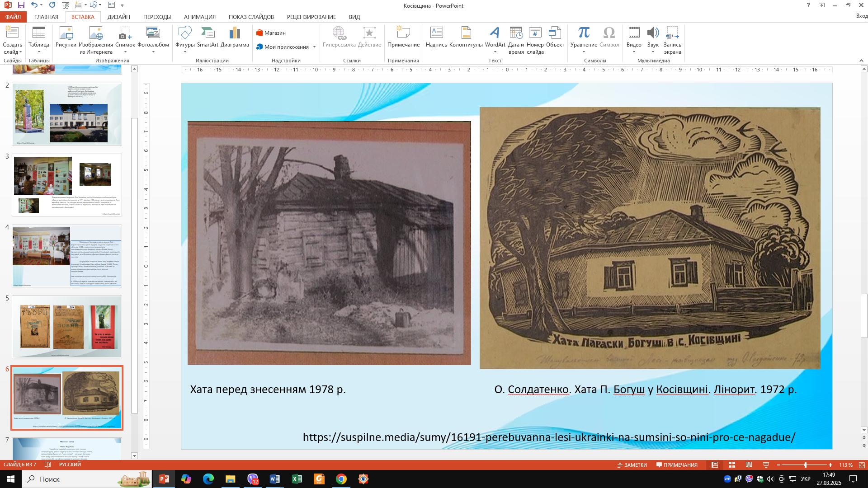Customize the Quick Access Toolbar dropdown
The width and height of the screenshot is (868, 488).
tap(123, 5)
